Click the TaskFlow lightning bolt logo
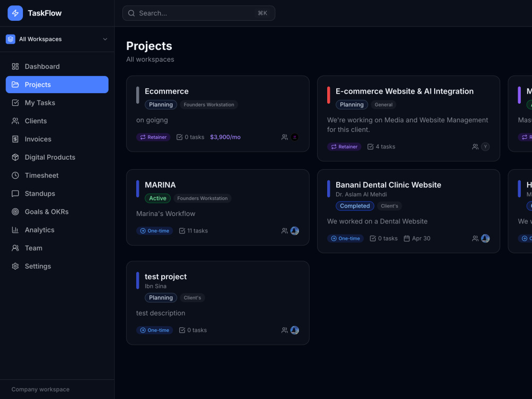Image resolution: width=532 pixels, height=399 pixels. pyautogui.click(x=15, y=13)
